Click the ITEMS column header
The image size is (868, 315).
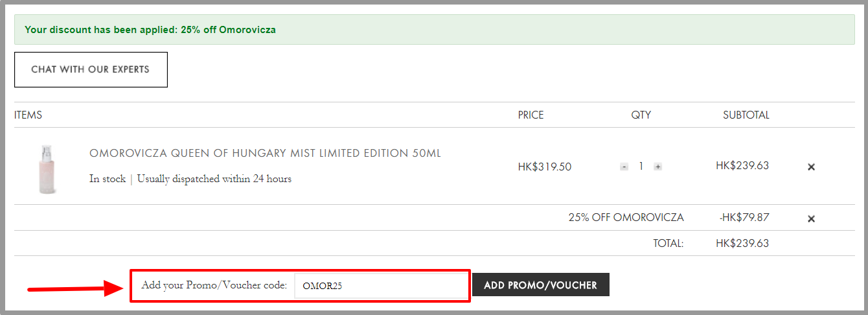click(x=28, y=115)
